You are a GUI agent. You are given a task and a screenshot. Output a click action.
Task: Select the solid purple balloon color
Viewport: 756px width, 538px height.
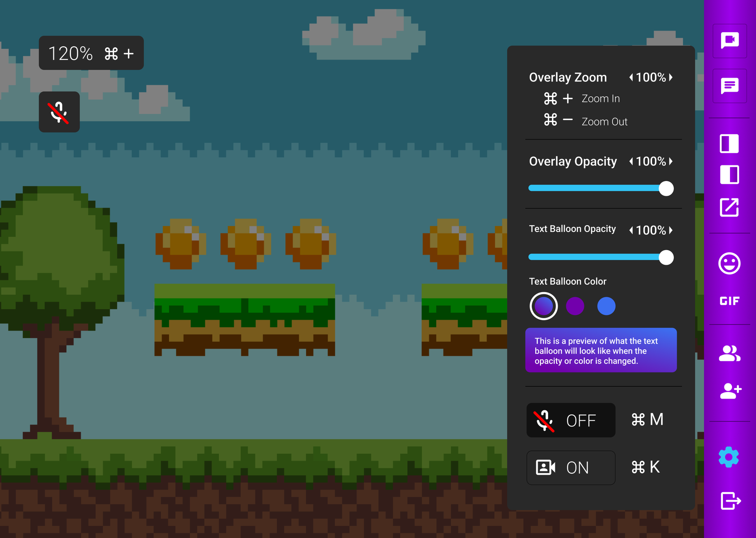[x=575, y=306]
